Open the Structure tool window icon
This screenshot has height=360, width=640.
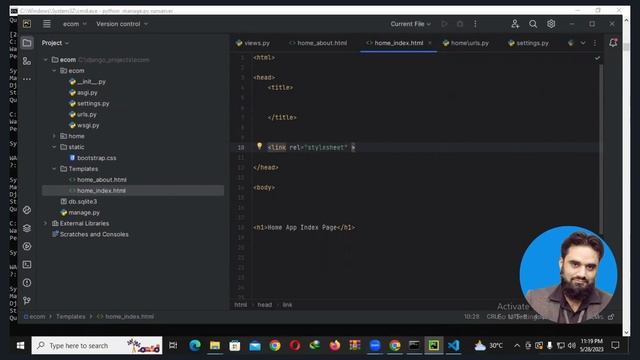tap(27, 61)
